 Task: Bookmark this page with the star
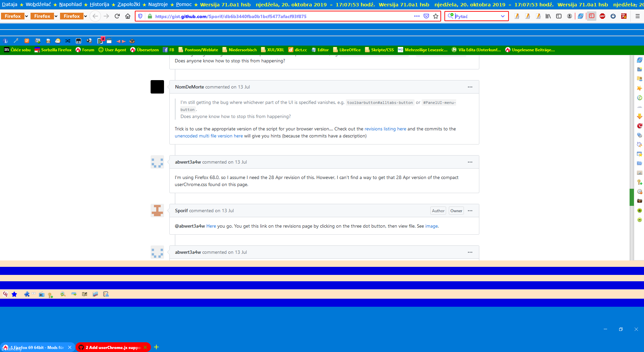(x=436, y=16)
